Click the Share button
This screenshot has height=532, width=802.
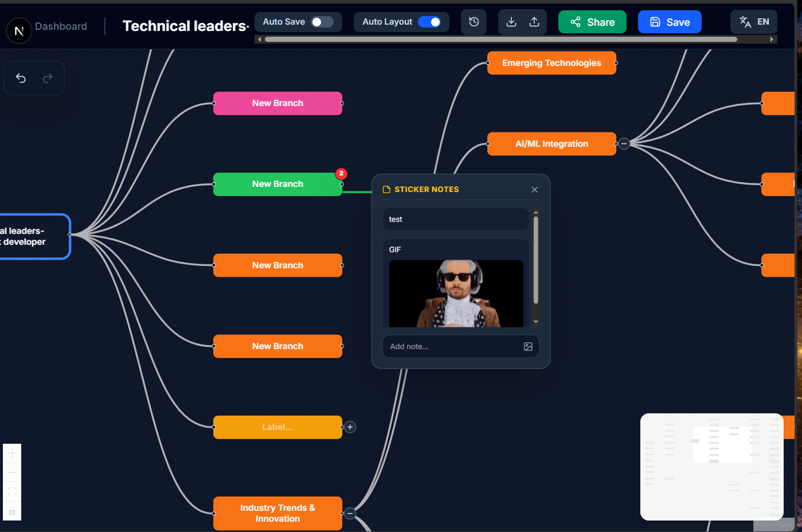[592, 22]
